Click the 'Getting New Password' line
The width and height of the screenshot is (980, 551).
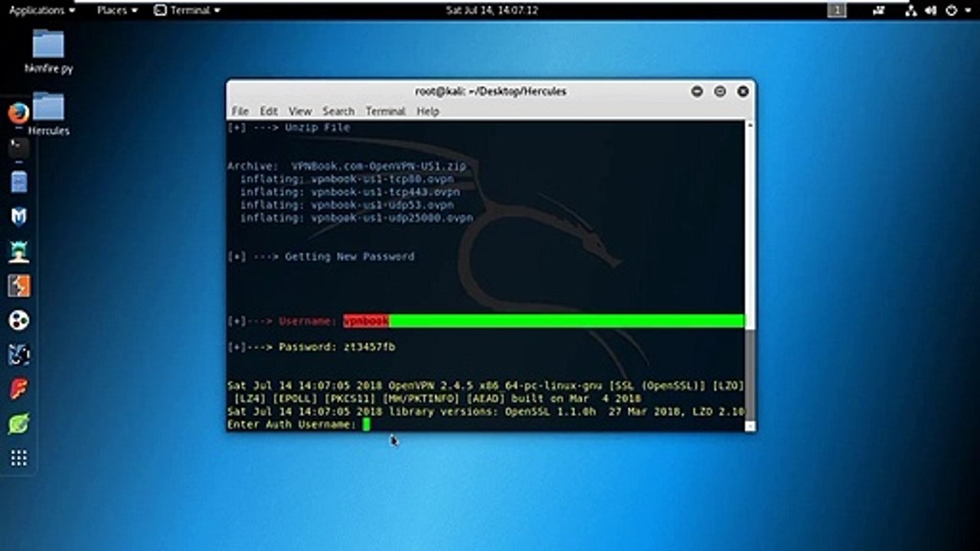(321, 256)
